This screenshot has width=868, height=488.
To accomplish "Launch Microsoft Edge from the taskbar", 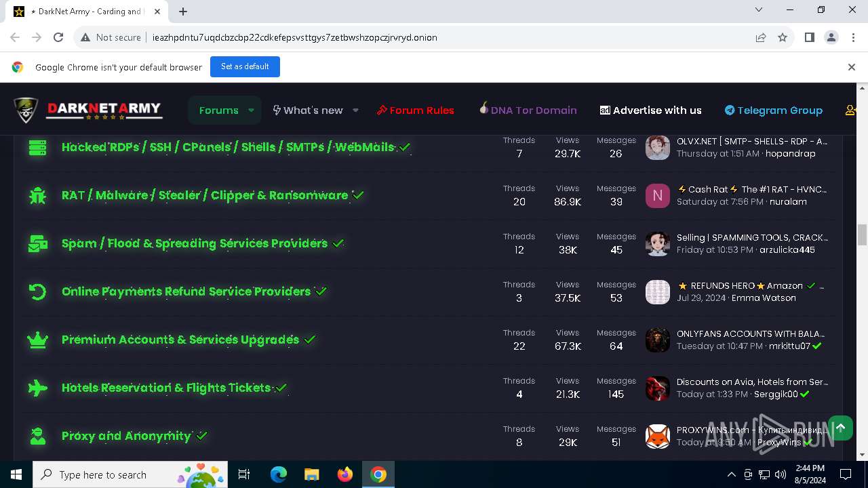I will 279,474.
